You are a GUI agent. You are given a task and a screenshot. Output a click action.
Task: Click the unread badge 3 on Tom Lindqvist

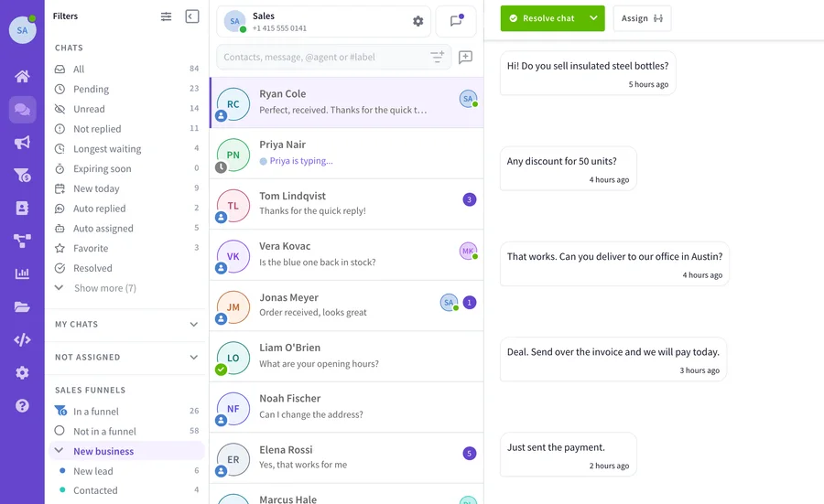click(470, 199)
